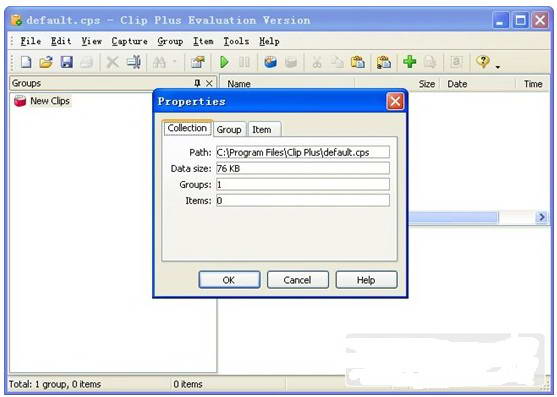This screenshot has width=557, height=397.
Task: Click the horizontal scrollbar right arrow
Action: [542, 217]
